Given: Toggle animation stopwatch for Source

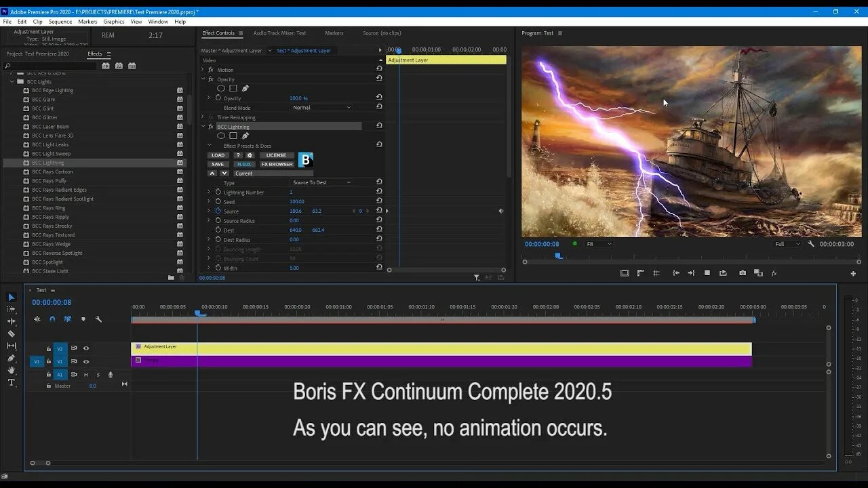Looking at the screenshot, I should click(218, 211).
